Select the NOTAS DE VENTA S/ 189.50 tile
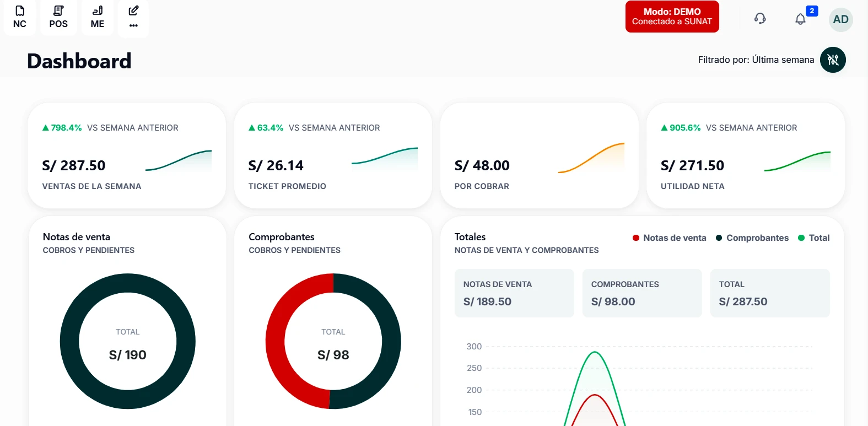This screenshot has height=426, width=868. pos(514,293)
